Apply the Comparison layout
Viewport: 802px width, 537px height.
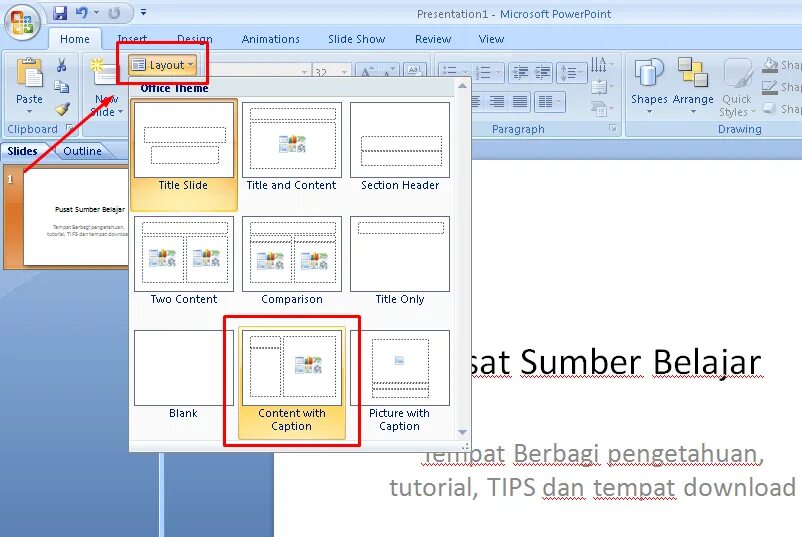(292, 261)
